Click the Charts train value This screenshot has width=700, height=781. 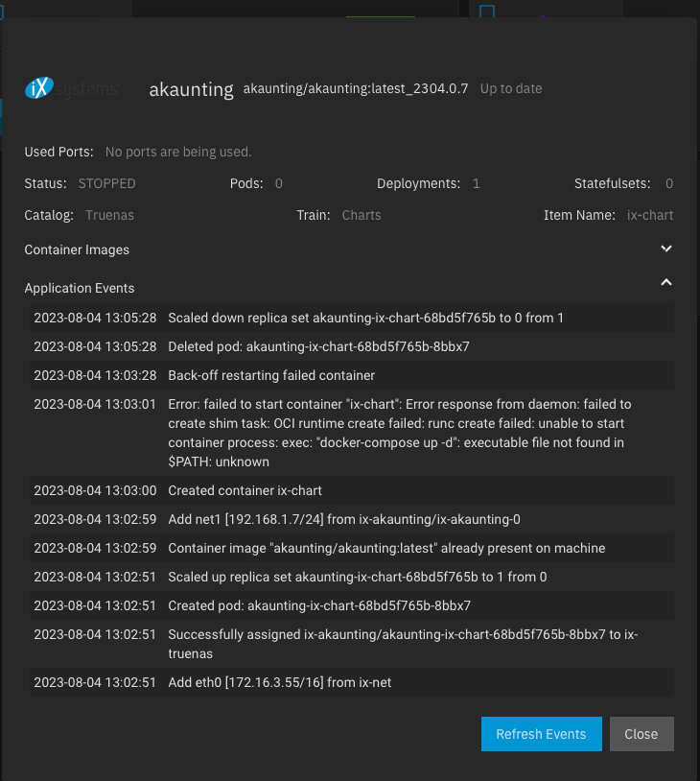(x=362, y=215)
